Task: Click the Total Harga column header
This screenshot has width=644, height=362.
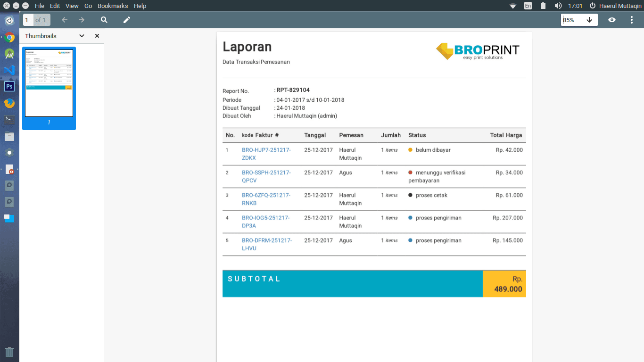Action: (x=506, y=135)
